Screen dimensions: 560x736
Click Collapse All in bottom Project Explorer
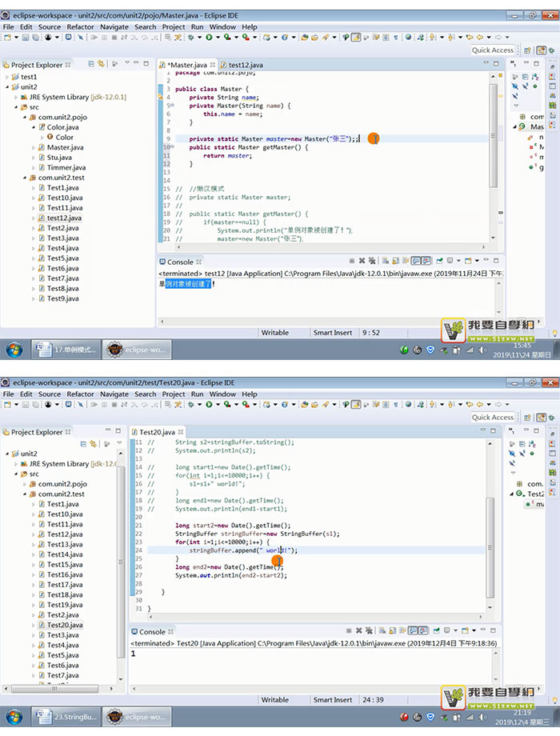click(x=83, y=443)
